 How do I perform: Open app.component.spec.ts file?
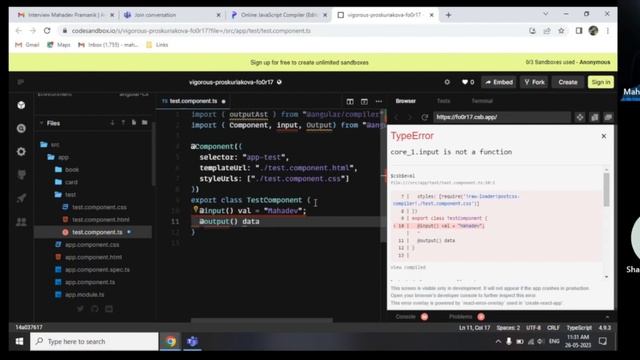click(92, 270)
